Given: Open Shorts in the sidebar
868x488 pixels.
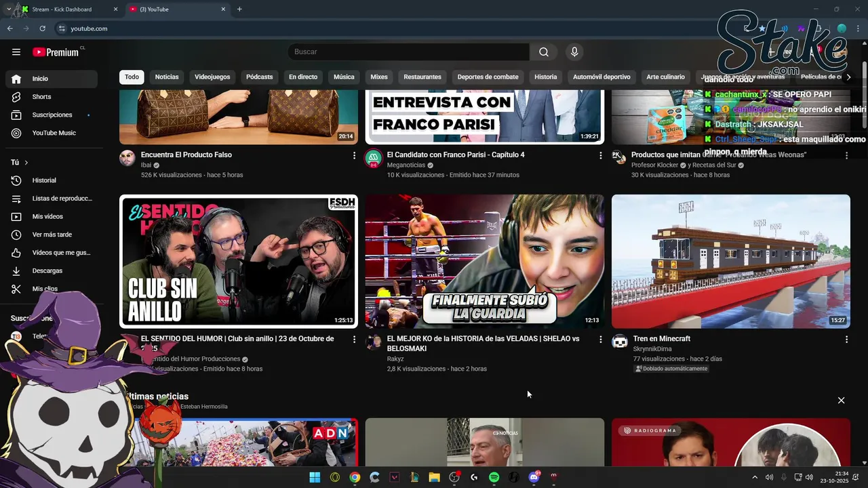Looking at the screenshot, I should click(52, 97).
